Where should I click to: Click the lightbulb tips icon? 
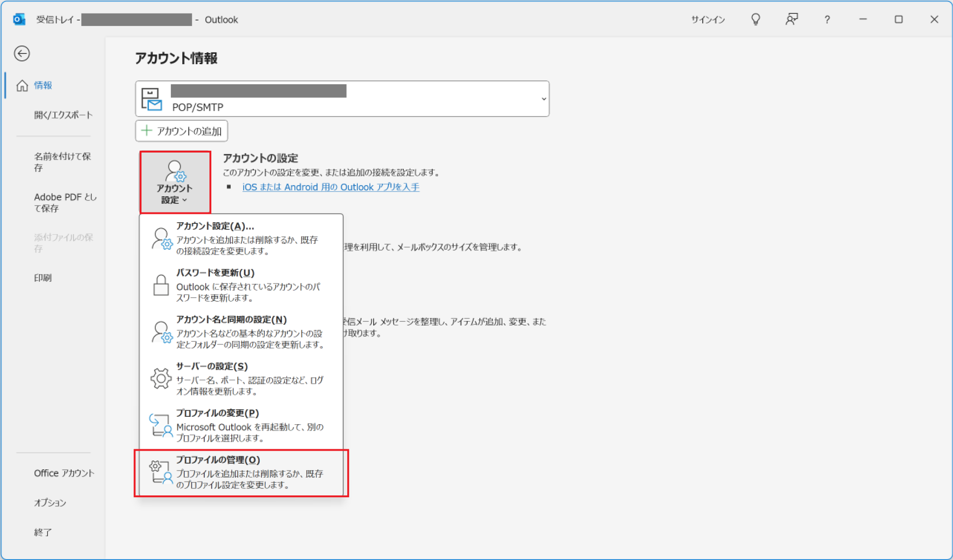(x=756, y=20)
